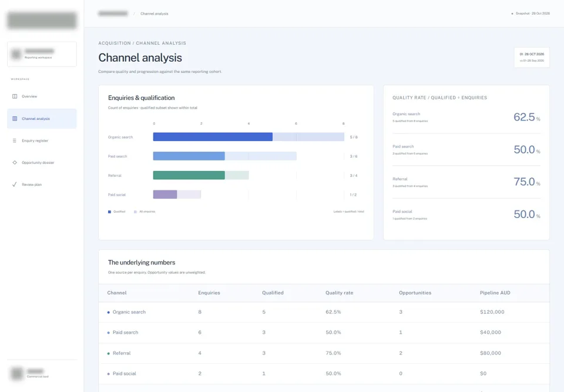Click the Pipeline AUD column header

[495, 293]
